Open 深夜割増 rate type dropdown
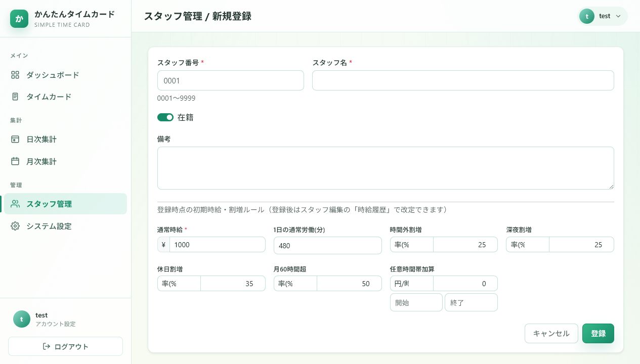 tap(528, 245)
